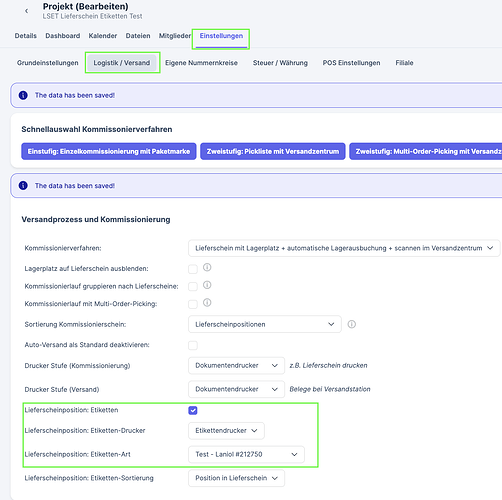Click the info icon in the second saved-data banner
The width and height of the screenshot is (502, 500).
(23, 186)
